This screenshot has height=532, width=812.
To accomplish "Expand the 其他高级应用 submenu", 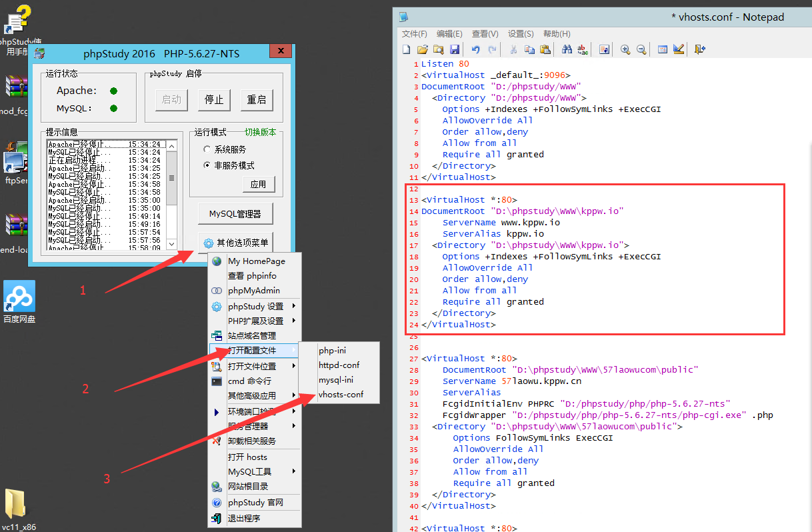I will 255,395.
